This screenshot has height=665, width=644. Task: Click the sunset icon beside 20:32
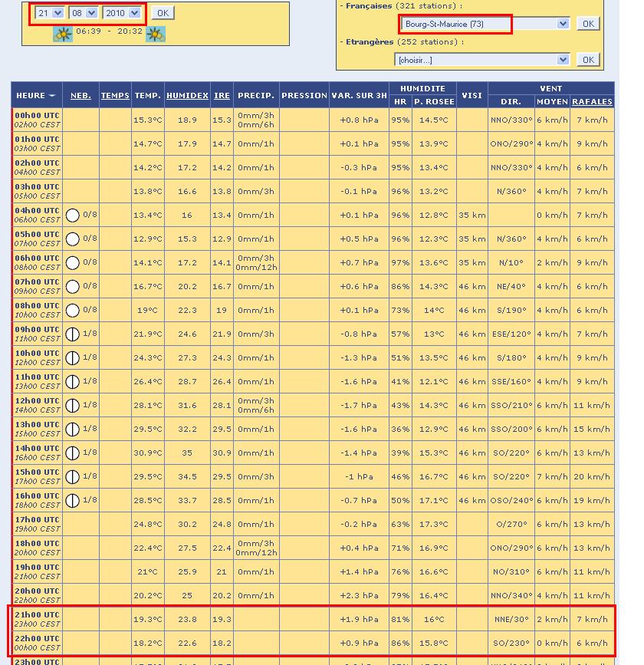[x=156, y=34]
